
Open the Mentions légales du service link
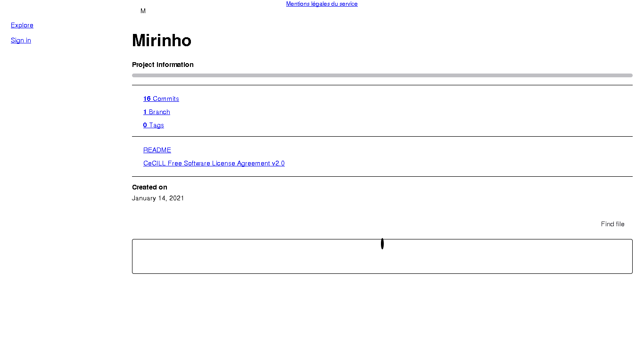322,4
